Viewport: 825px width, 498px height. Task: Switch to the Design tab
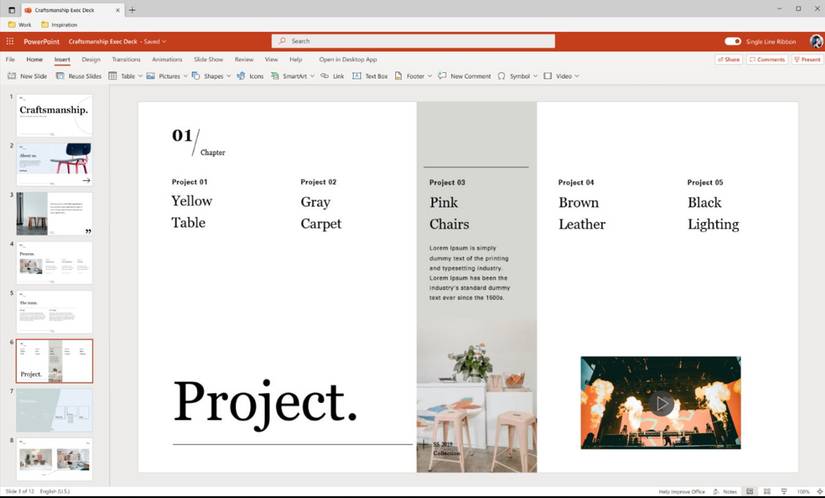(91, 59)
